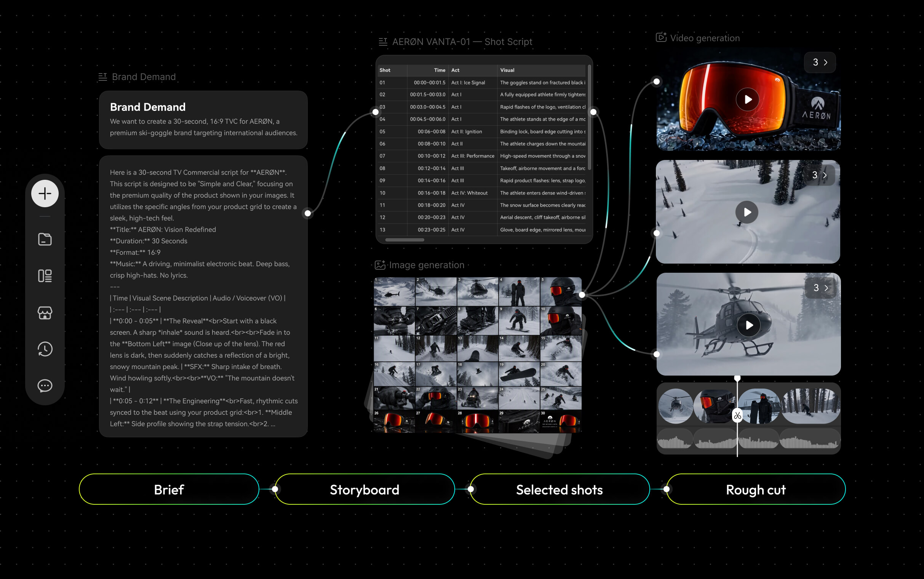
Task: Click the shot script vertical scrollbar
Action: click(590, 118)
